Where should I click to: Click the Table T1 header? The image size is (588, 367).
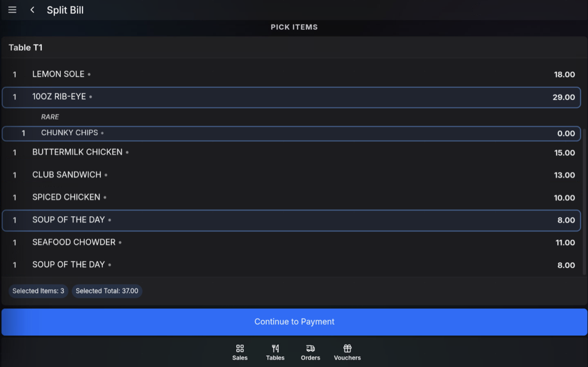click(x=294, y=48)
